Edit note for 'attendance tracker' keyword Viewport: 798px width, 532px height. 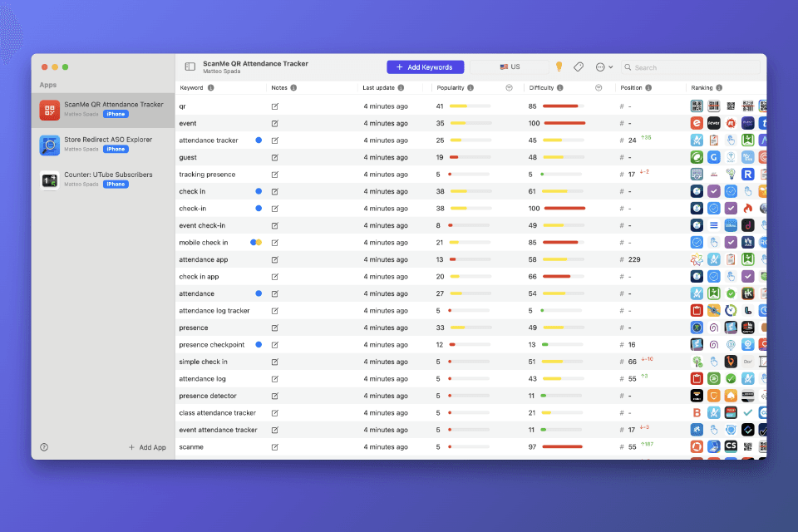(275, 140)
